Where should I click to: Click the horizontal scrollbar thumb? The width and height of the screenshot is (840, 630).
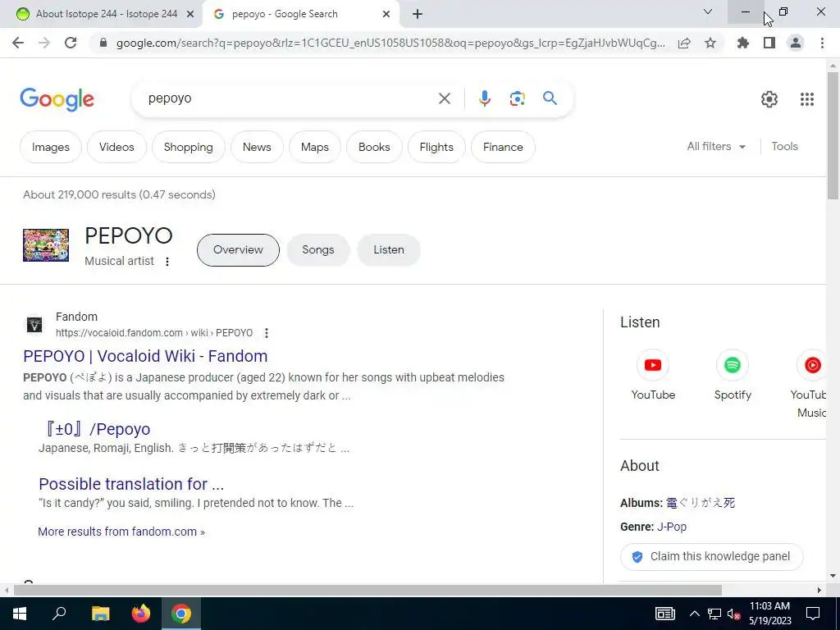(x=367, y=591)
